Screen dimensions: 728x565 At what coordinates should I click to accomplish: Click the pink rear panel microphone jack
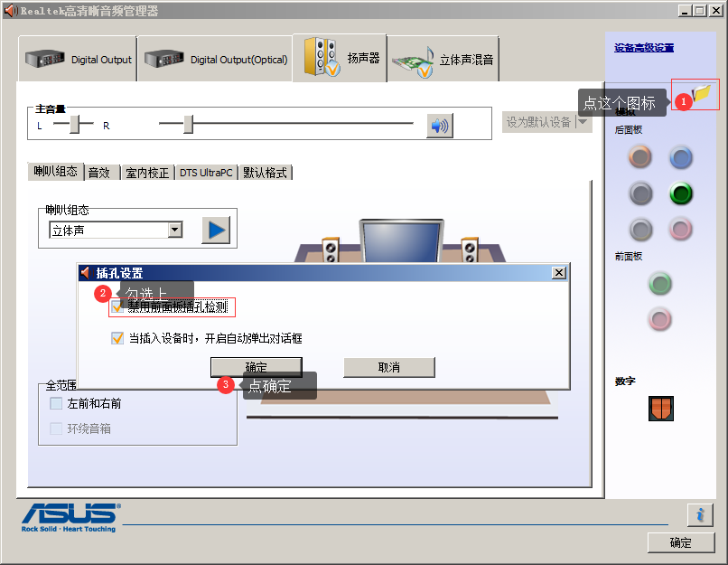(680, 230)
